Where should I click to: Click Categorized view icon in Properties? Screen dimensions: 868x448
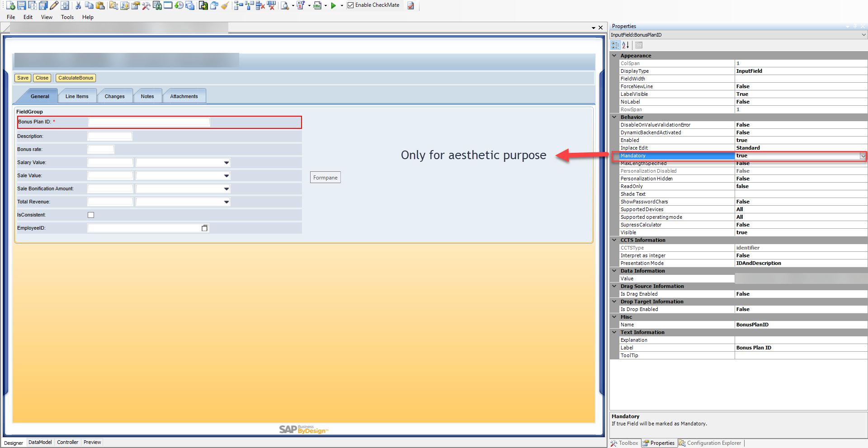615,45
